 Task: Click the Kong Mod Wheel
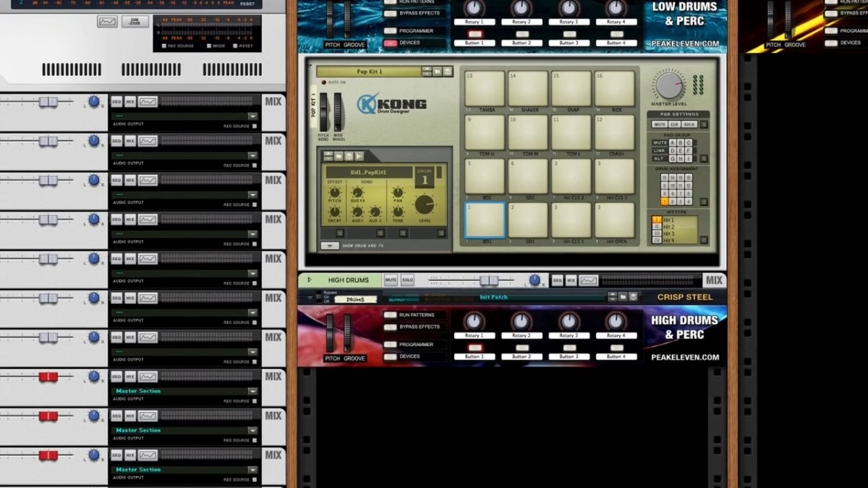(x=338, y=112)
